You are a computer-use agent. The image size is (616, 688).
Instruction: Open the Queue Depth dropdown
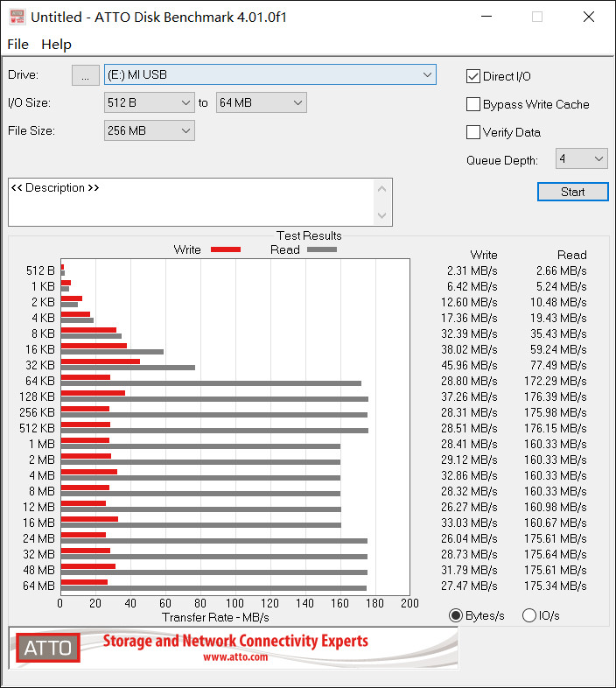tap(581, 158)
